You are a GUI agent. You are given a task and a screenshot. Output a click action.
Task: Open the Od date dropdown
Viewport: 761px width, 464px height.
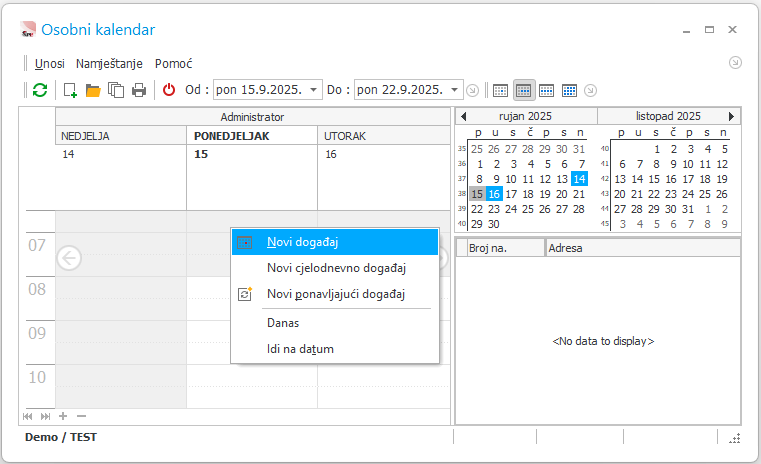314,90
